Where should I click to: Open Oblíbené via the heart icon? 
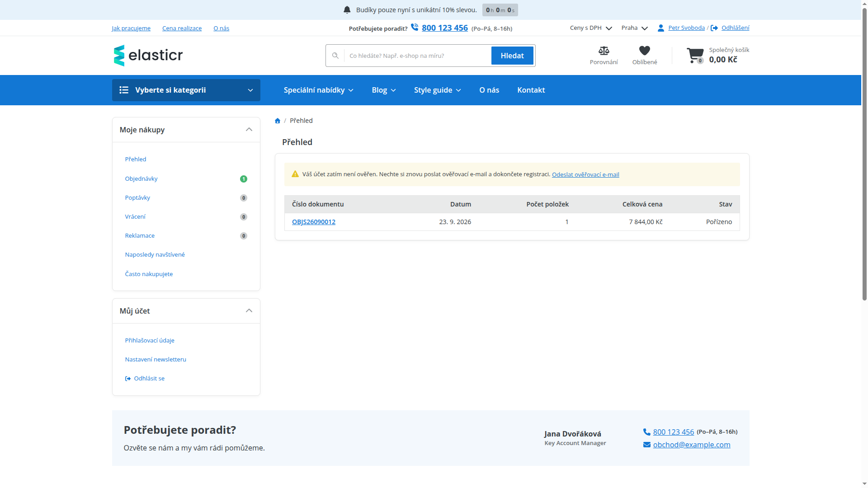pos(645,51)
